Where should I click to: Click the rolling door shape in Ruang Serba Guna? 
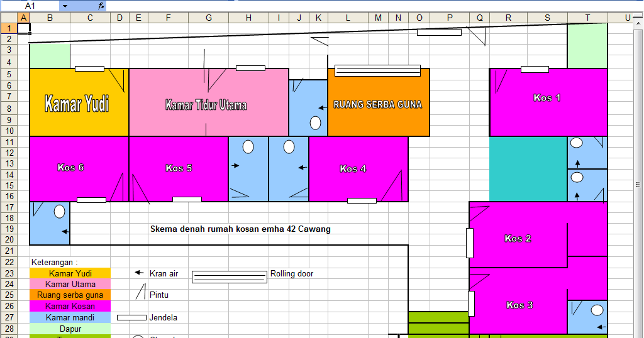pos(378,70)
